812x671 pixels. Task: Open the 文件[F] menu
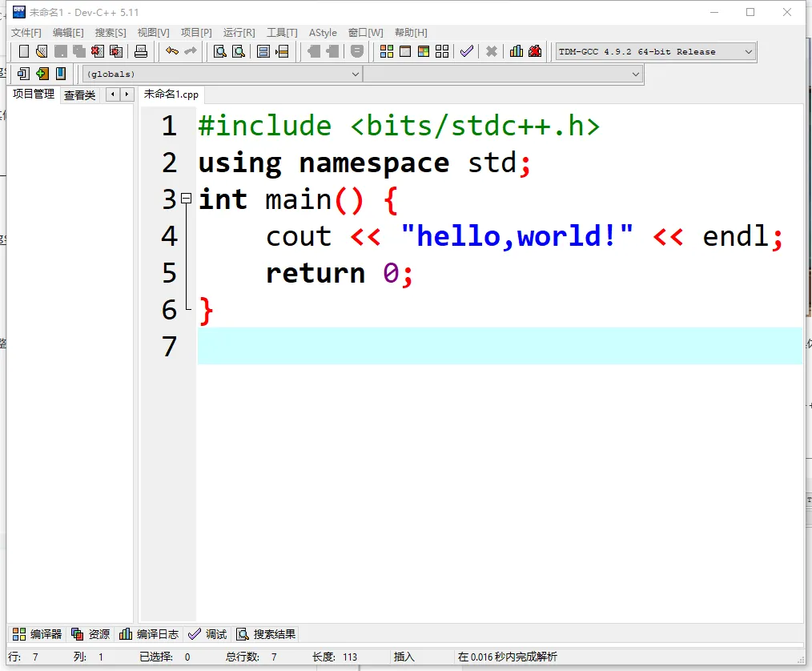click(26, 33)
